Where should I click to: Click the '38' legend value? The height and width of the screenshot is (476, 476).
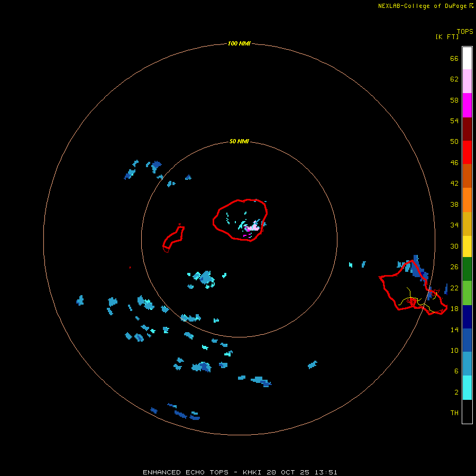click(454, 204)
